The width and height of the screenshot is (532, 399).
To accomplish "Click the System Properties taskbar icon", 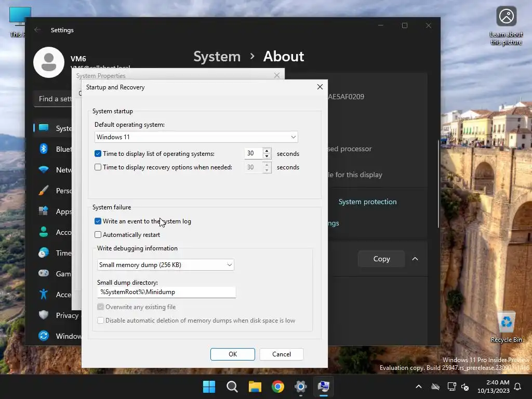I will pyautogui.click(x=324, y=387).
